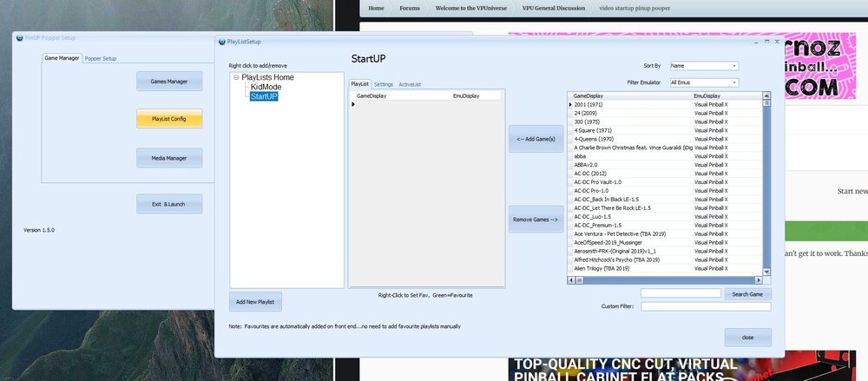868x381 pixels.
Task: Click the PinUP Popper Setup title icon
Action: [19, 38]
